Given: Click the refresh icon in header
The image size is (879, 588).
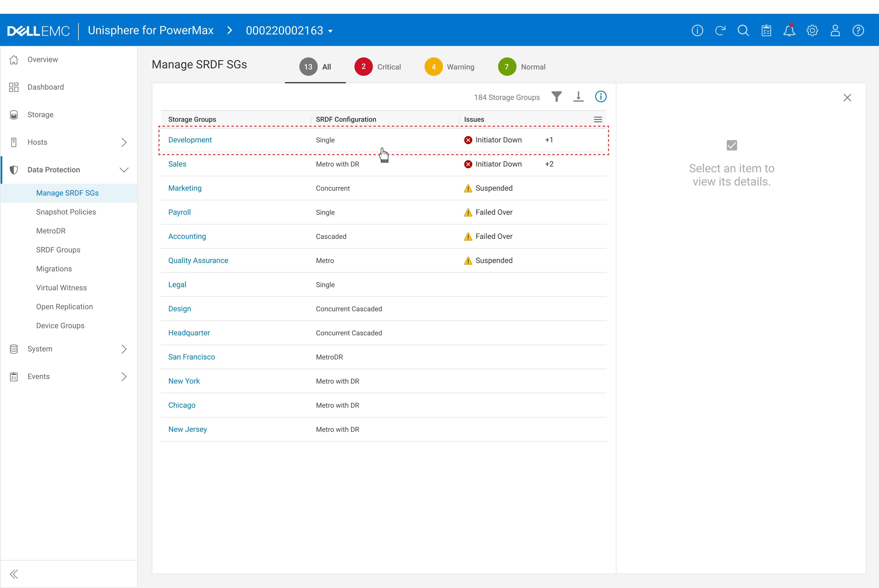Looking at the screenshot, I should [720, 30].
